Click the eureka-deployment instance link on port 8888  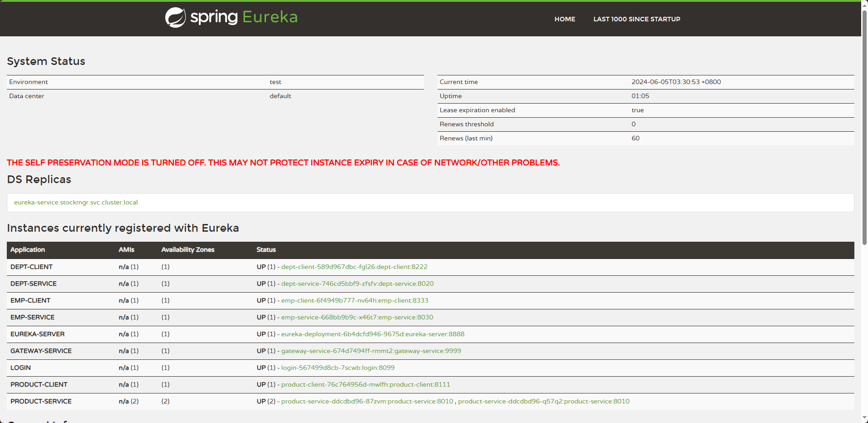[x=373, y=334]
